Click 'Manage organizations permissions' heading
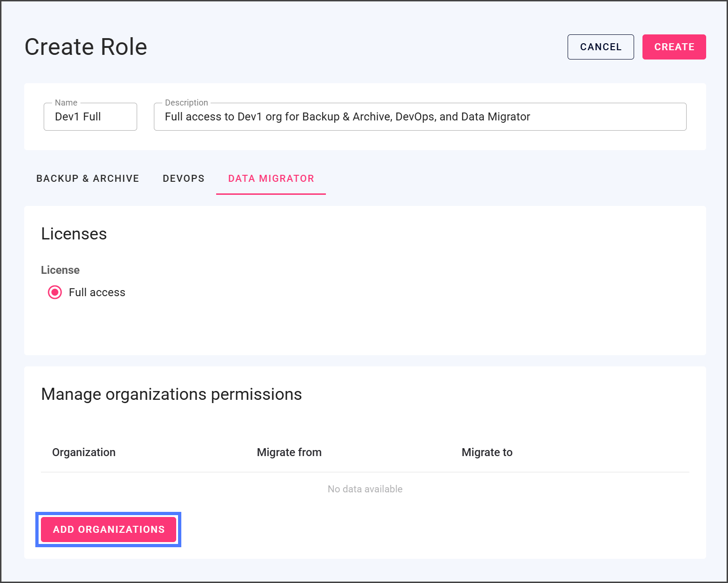The height and width of the screenshot is (583, 728). click(x=171, y=394)
